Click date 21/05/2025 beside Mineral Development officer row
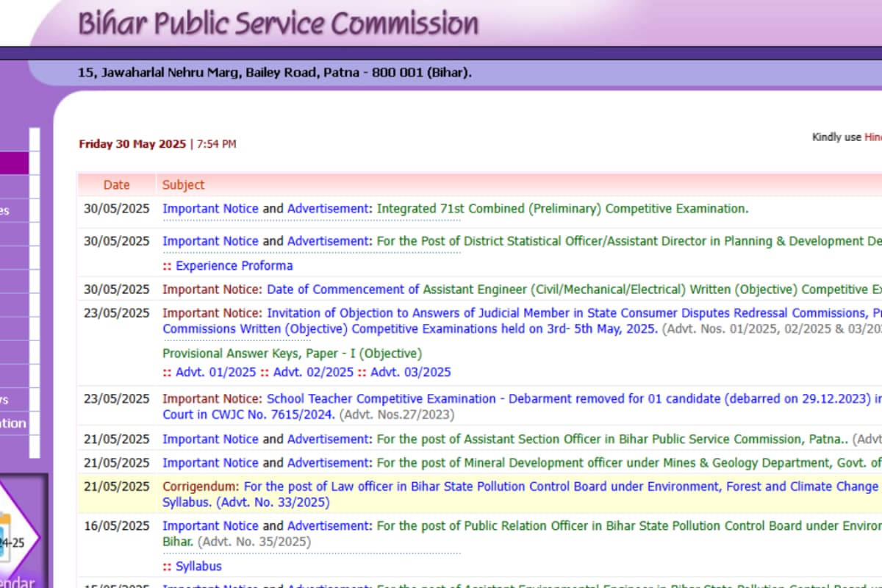The image size is (882, 588). (117, 463)
